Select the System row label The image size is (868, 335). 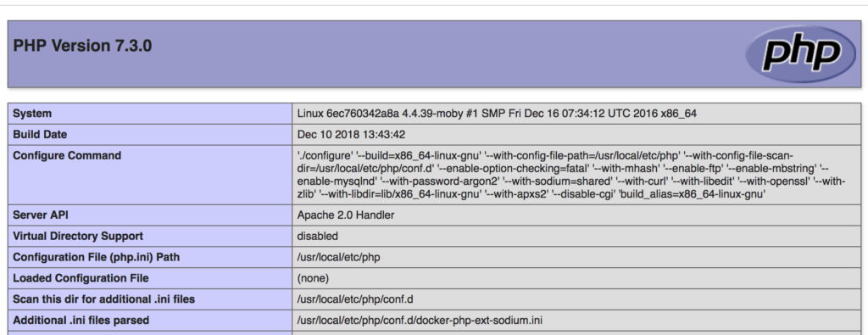(32, 114)
